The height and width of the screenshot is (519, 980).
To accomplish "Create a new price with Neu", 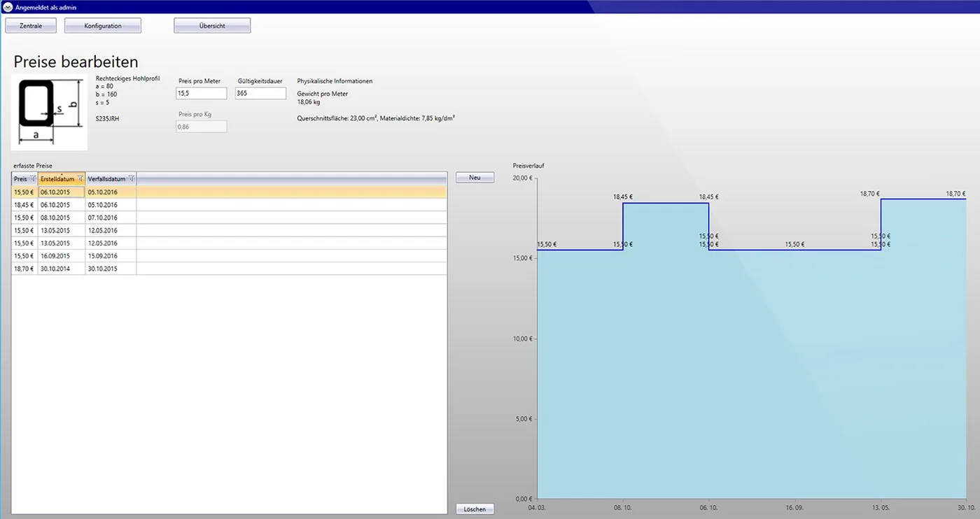I will (x=475, y=178).
